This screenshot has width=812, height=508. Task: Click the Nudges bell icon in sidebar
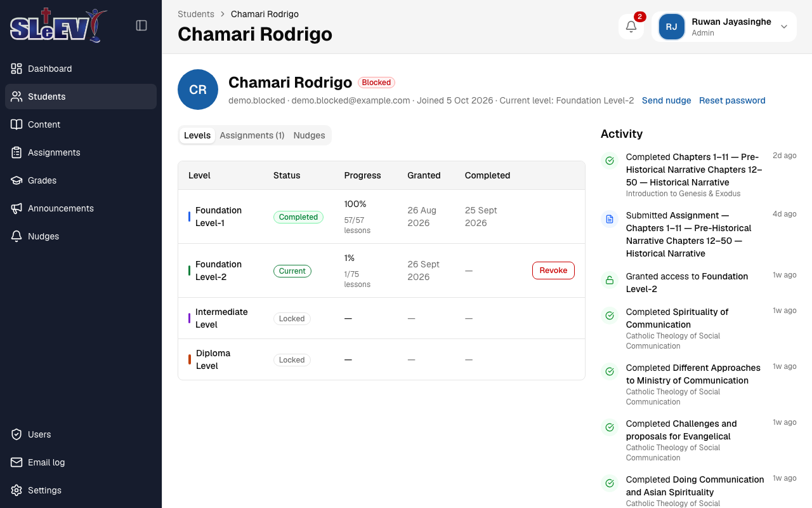(x=16, y=236)
